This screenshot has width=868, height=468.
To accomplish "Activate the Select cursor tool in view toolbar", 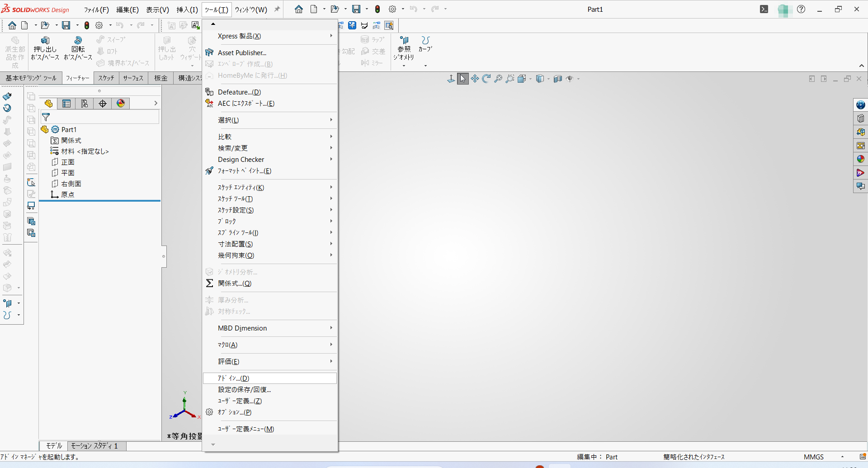I will click(x=463, y=79).
